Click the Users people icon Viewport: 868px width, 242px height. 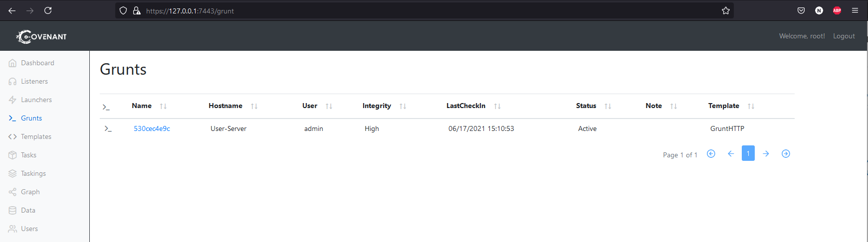point(12,229)
